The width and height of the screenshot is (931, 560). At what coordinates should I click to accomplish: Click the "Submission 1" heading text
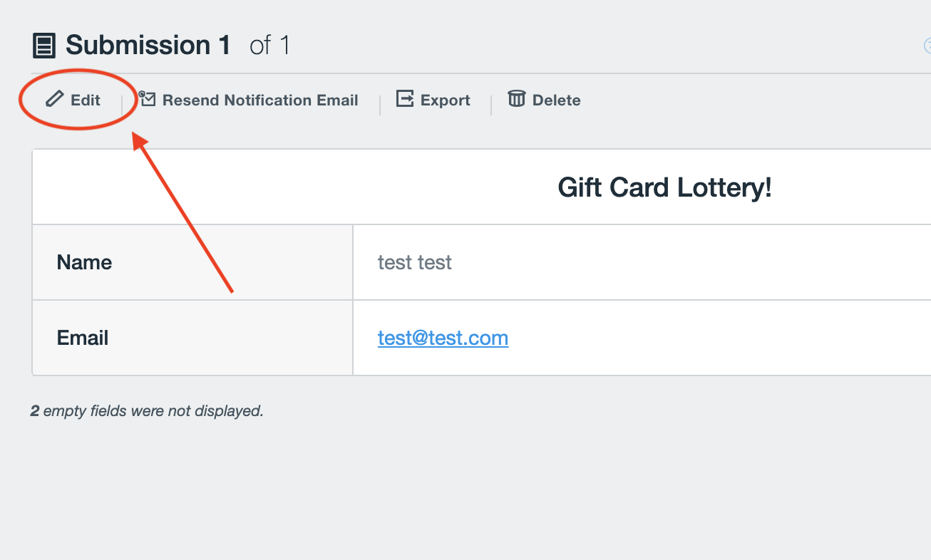pyautogui.click(x=148, y=46)
